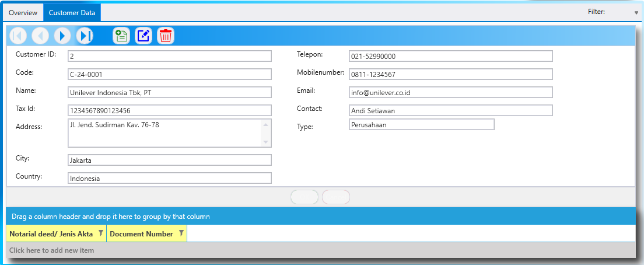Focus the Mobilenumber field
The width and height of the screenshot is (644, 265).
tap(450, 74)
